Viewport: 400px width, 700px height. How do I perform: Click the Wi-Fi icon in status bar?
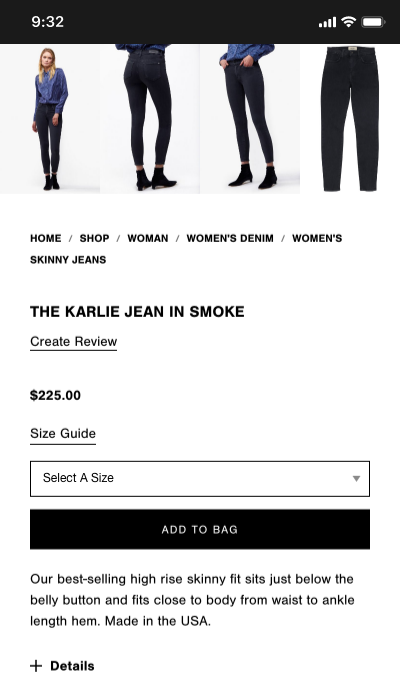pos(348,21)
